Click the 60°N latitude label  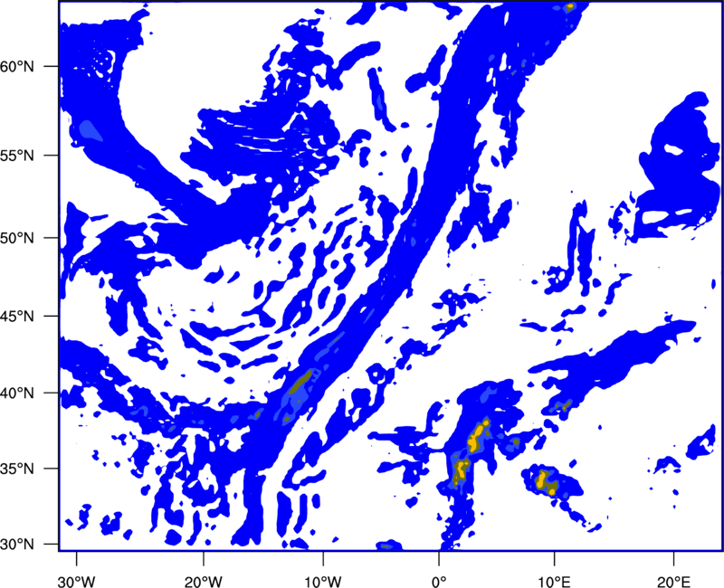pos(17,67)
